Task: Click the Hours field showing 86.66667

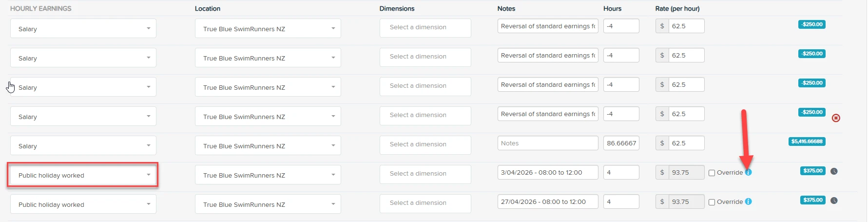Action: pos(621,143)
